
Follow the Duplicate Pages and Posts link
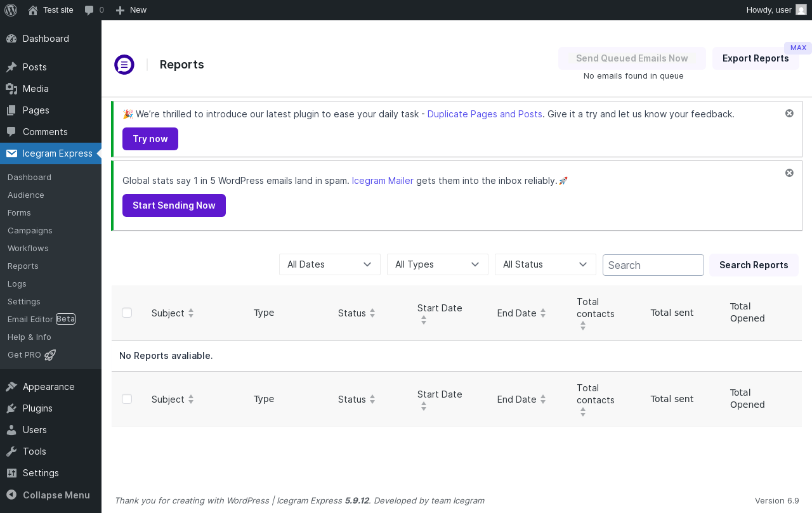coord(485,114)
